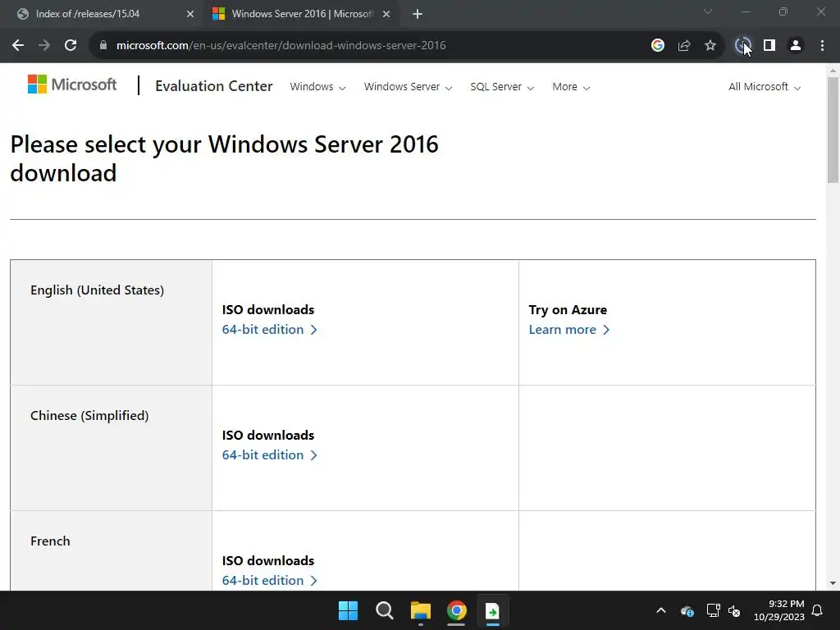Screen dimensions: 840x630
Task: Click the muted volume tray icon
Action: (x=734, y=610)
